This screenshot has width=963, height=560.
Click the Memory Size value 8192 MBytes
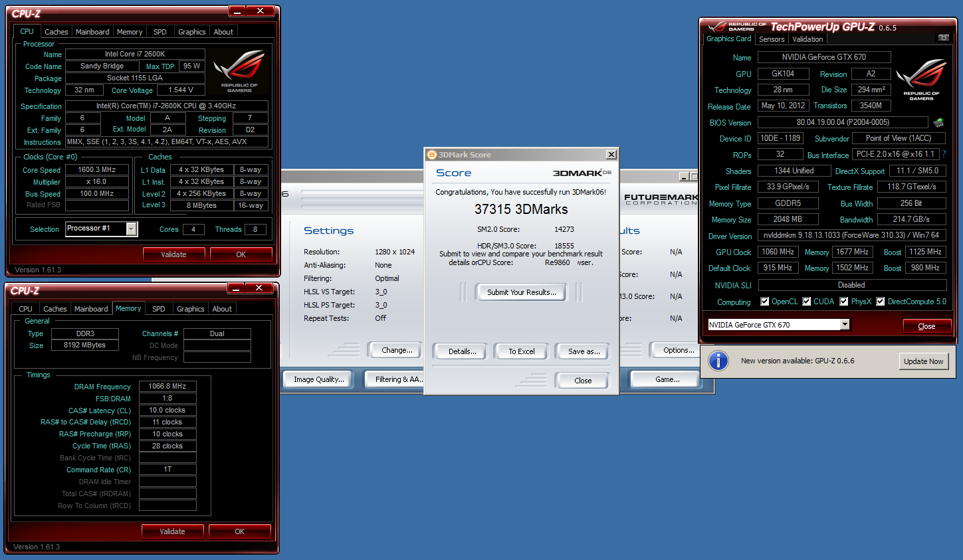[x=85, y=345]
